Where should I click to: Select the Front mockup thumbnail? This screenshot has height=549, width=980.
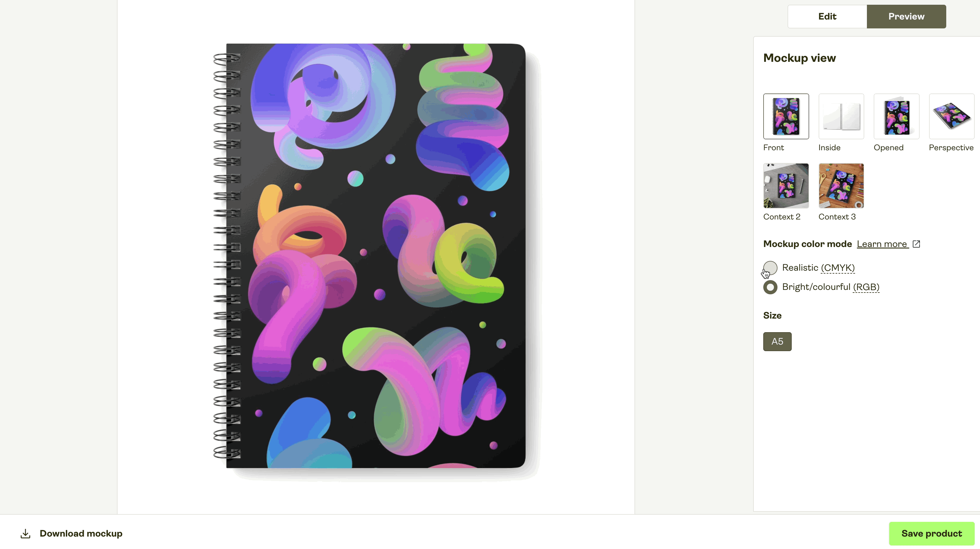pyautogui.click(x=786, y=116)
